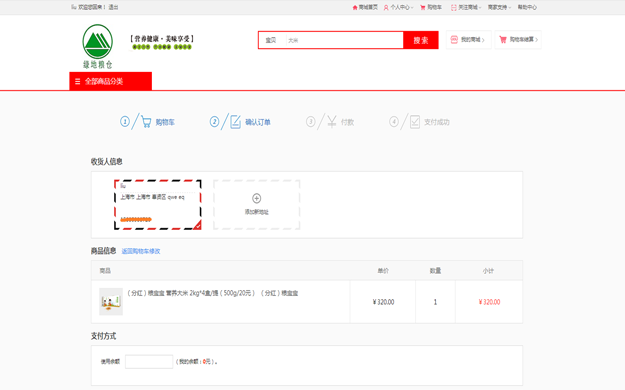
Task: Click the 返回购物车修改 link
Action: (x=141, y=251)
